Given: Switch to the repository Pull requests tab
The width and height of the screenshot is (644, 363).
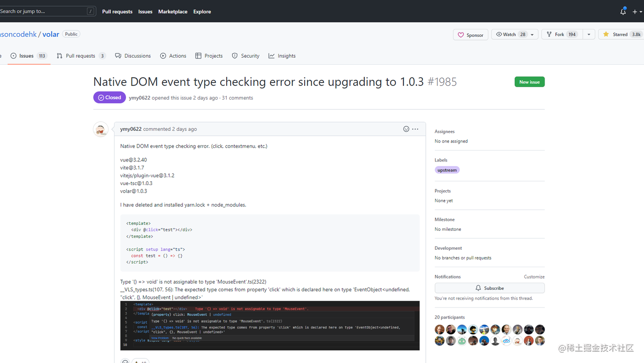Looking at the screenshot, I should (81, 56).
